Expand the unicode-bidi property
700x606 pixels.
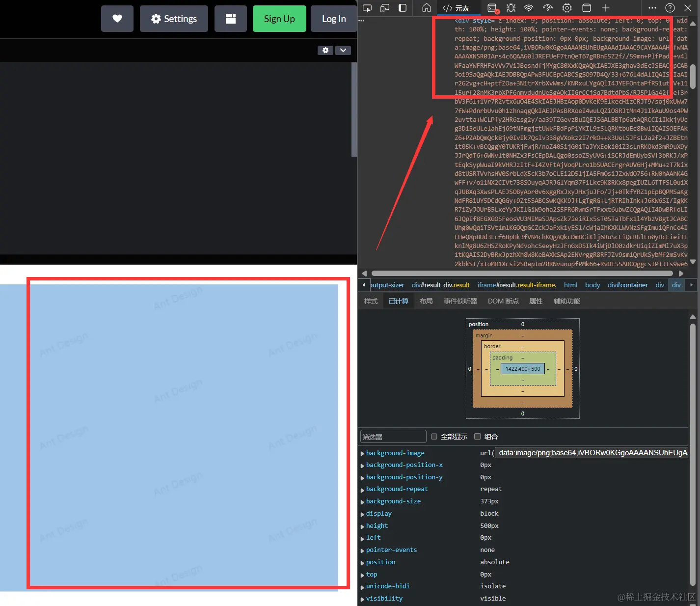(362, 587)
